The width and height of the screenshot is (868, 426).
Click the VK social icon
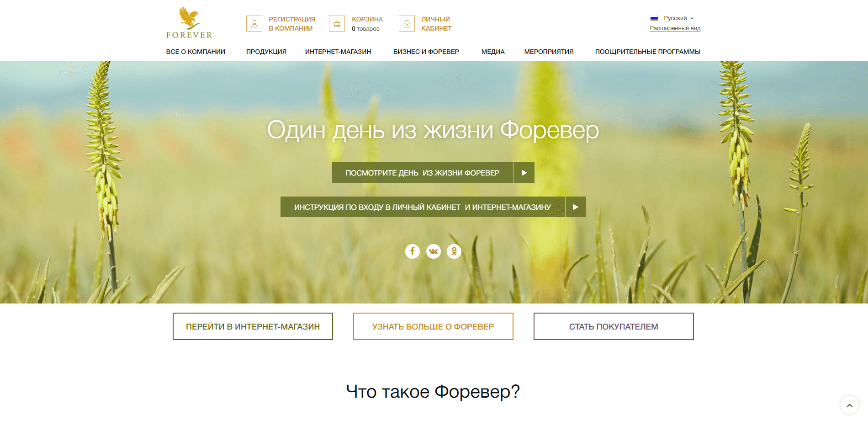[433, 251]
